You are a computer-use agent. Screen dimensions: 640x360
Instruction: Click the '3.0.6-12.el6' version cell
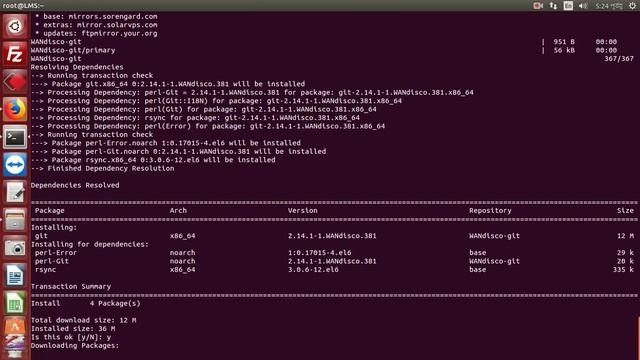coord(313,269)
